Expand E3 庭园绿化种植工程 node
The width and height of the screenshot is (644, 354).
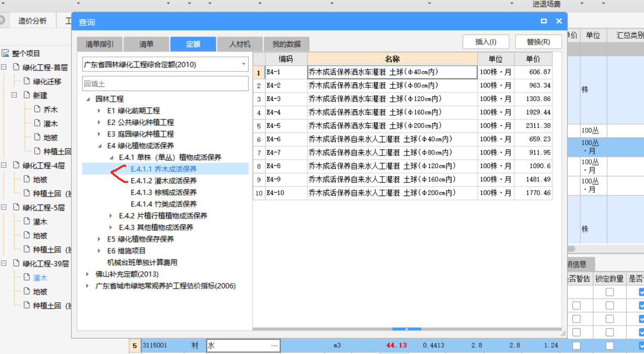click(99, 134)
